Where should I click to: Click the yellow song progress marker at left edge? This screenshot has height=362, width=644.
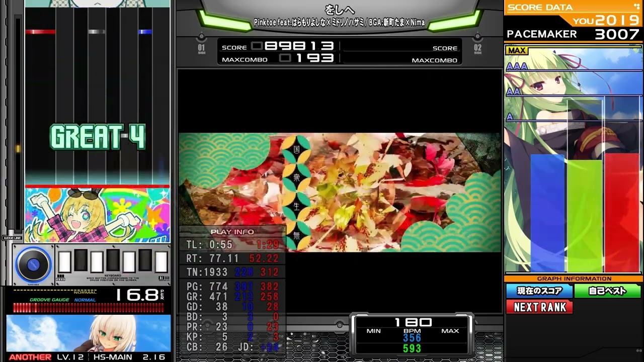[x=18, y=148]
